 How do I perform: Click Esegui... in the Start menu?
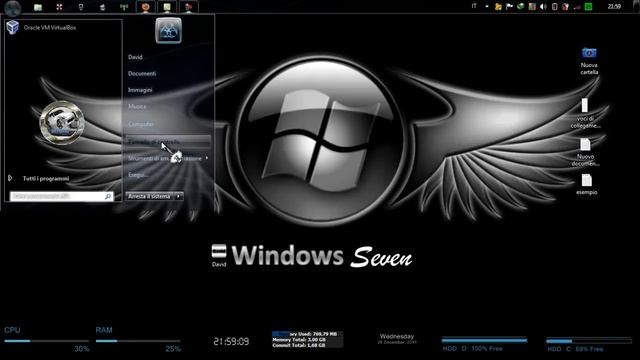(x=138, y=175)
